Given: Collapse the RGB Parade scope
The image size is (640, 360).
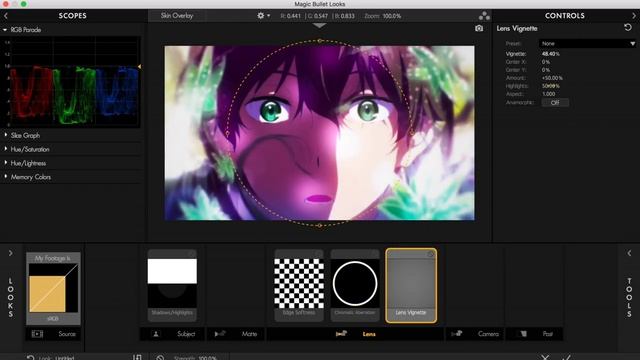Looking at the screenshot, I should [5, 30].
